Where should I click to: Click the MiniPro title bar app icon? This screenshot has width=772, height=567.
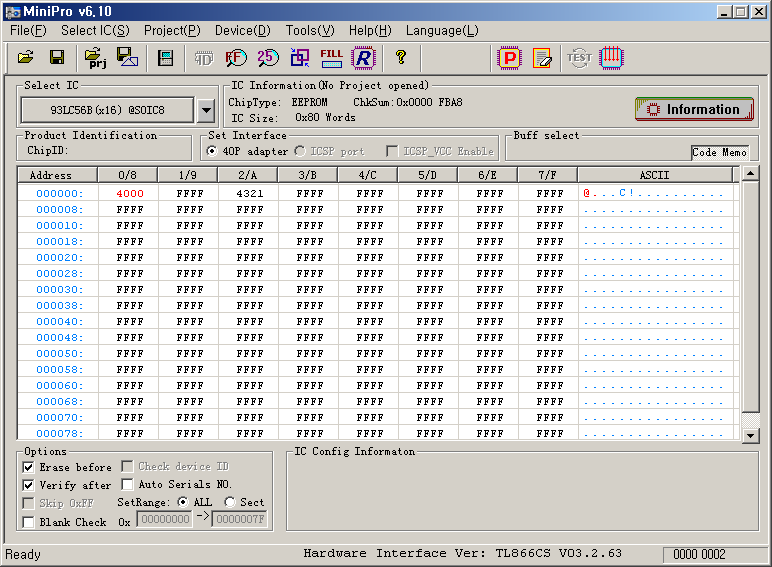click(x=13, y=11)
